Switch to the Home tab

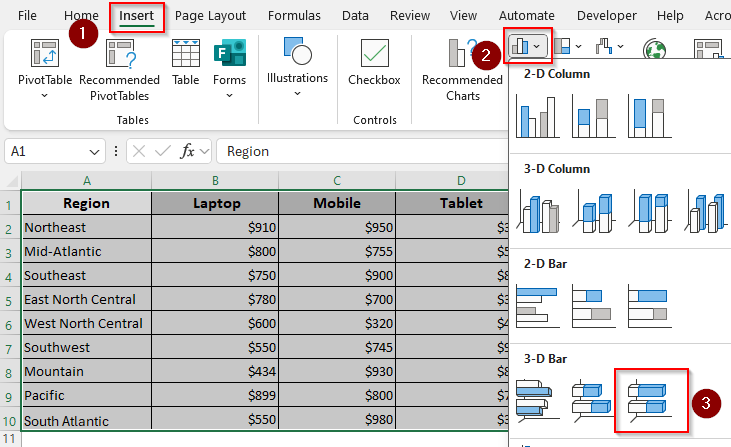[x=81, y=16]
